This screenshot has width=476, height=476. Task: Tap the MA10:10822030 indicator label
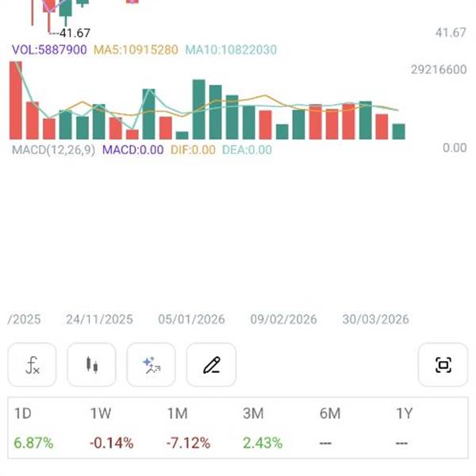click(231, 49)
